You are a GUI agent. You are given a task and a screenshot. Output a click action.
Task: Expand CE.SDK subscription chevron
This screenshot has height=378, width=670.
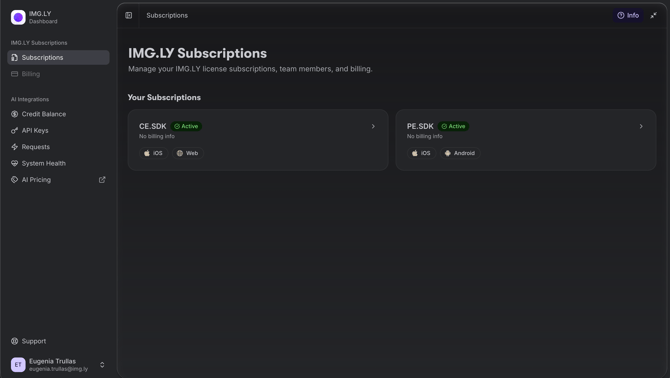(x=373, y=126)
